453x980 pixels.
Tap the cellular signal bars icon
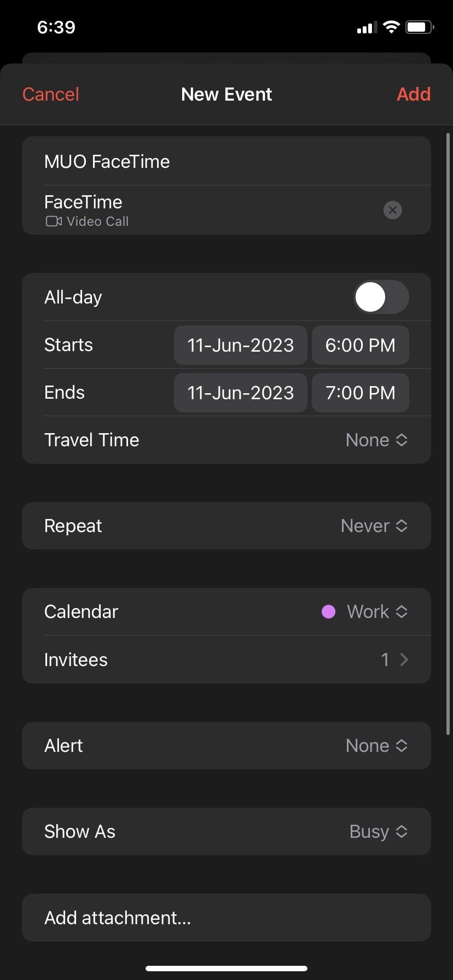pyautogui.click(x=367, y=28)
